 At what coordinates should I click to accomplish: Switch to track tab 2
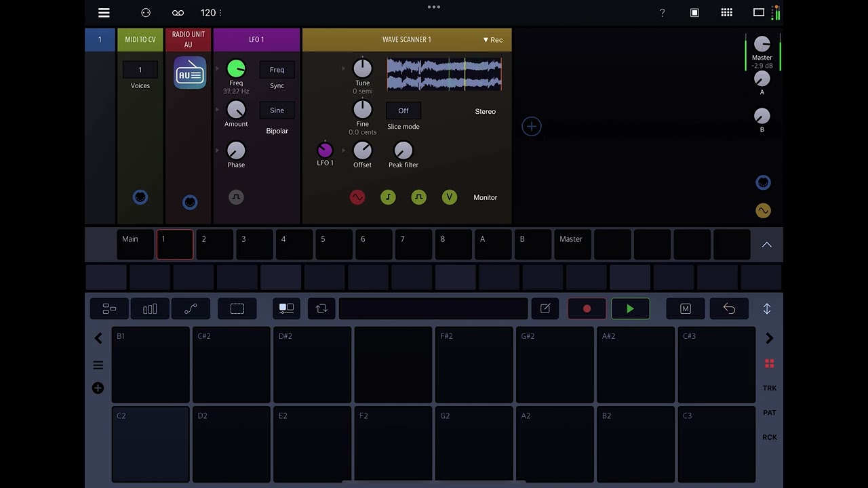pos(215,245)
